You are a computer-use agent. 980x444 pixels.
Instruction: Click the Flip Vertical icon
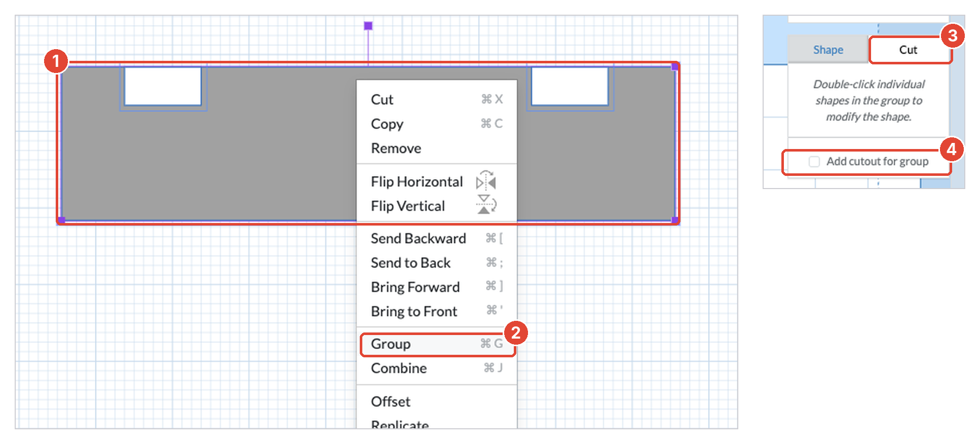click(x=486, y=205)
